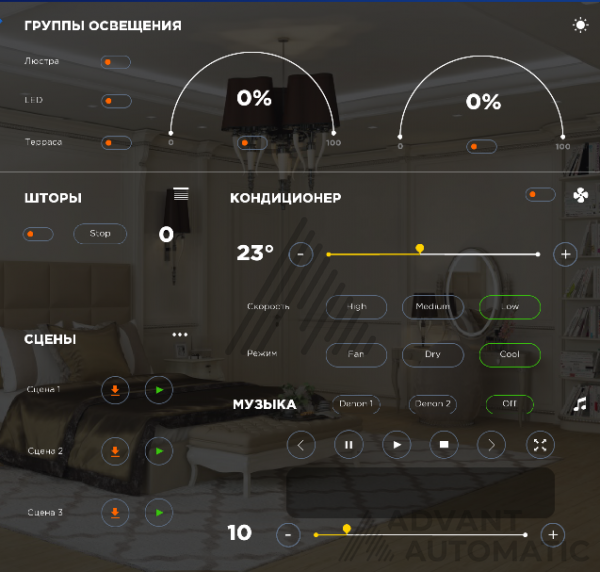
Task: Toggle the ШТОРЫ curtains switch
Action: [38, 234]
